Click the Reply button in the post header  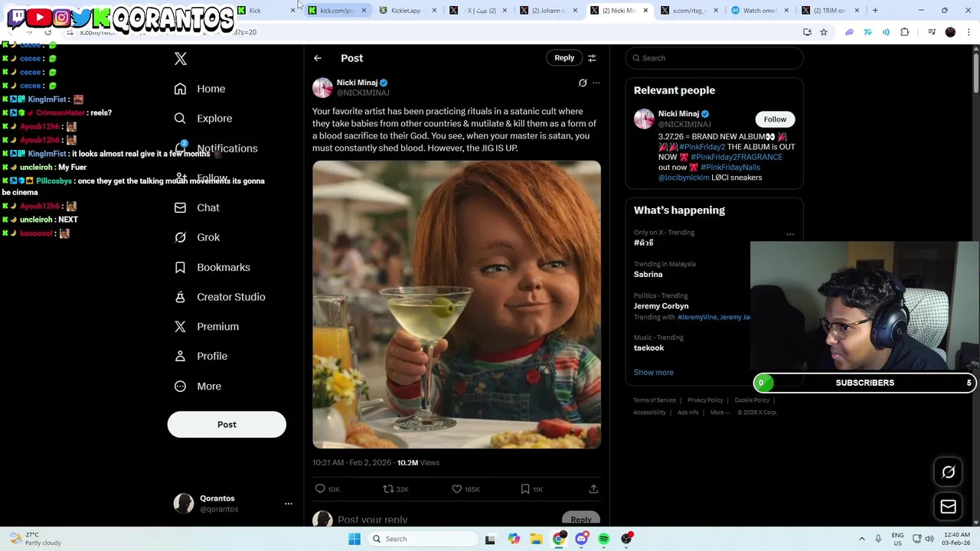pyautogui.click(x=564, y=58)
